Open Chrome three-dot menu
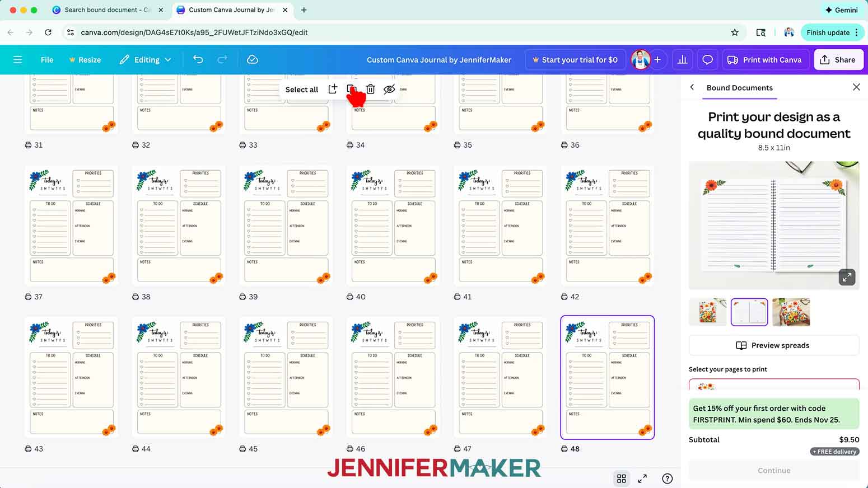 (x=856, y=32)
